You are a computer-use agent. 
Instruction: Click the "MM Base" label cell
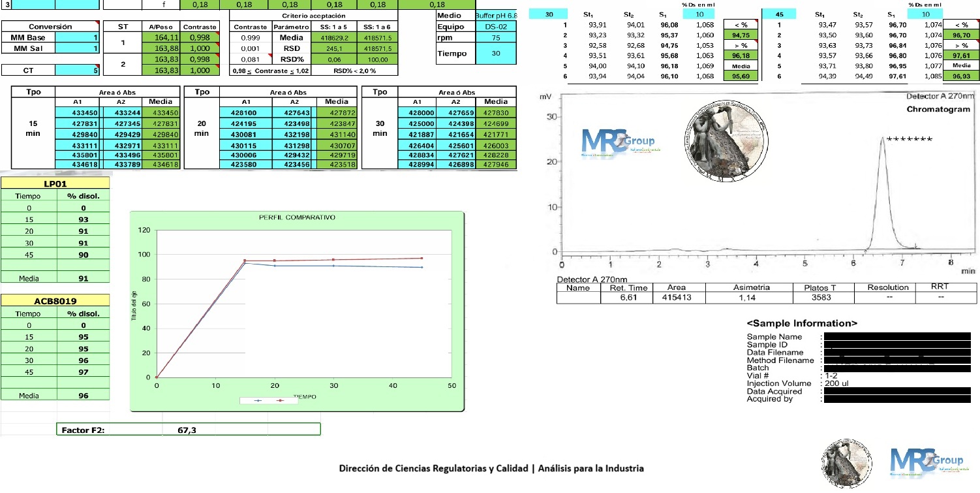pos(29,38)
